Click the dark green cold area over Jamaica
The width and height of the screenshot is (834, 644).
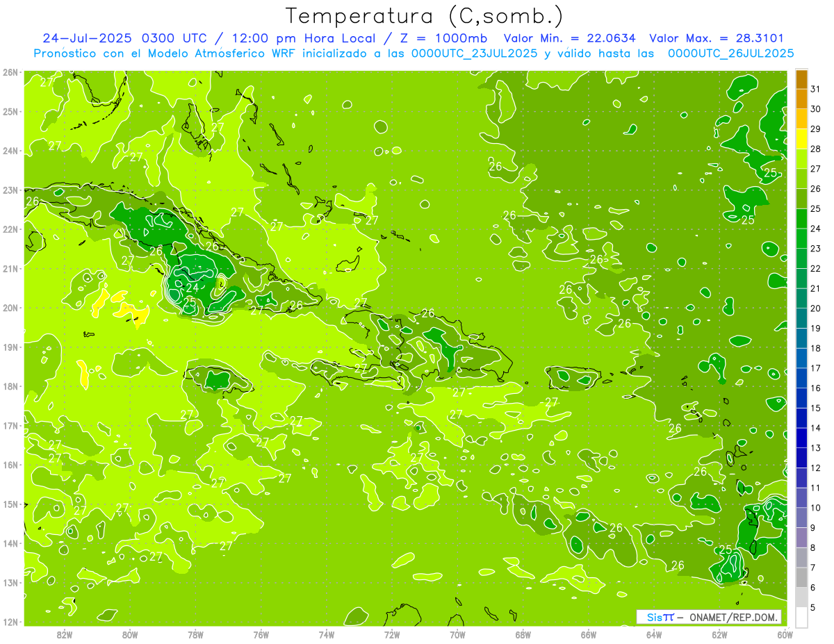coord(217,379)
